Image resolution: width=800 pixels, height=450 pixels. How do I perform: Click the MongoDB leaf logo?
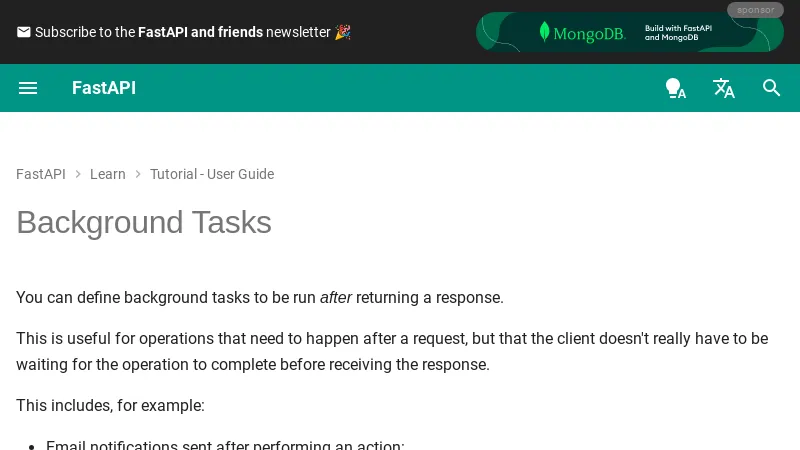544,32
